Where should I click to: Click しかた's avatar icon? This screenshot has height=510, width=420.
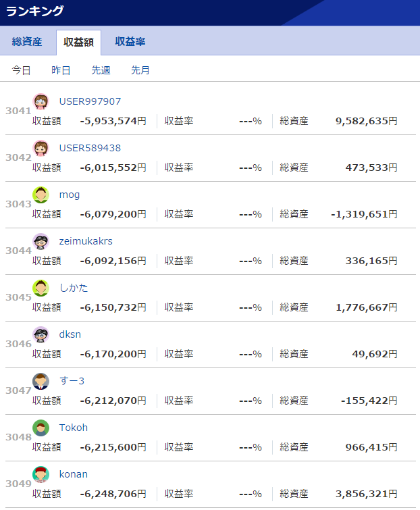coord(41,288)
